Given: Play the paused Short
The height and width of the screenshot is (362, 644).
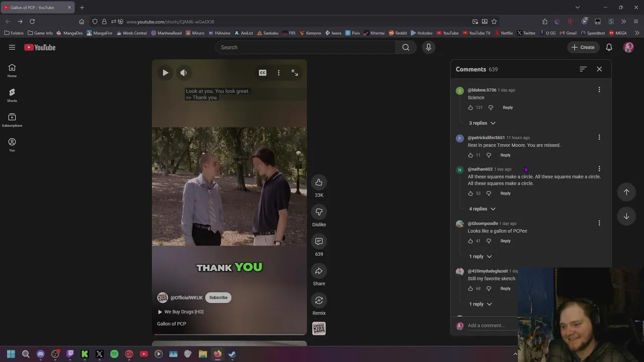Looking at the screenshot, I should click(x=166, y=73).
